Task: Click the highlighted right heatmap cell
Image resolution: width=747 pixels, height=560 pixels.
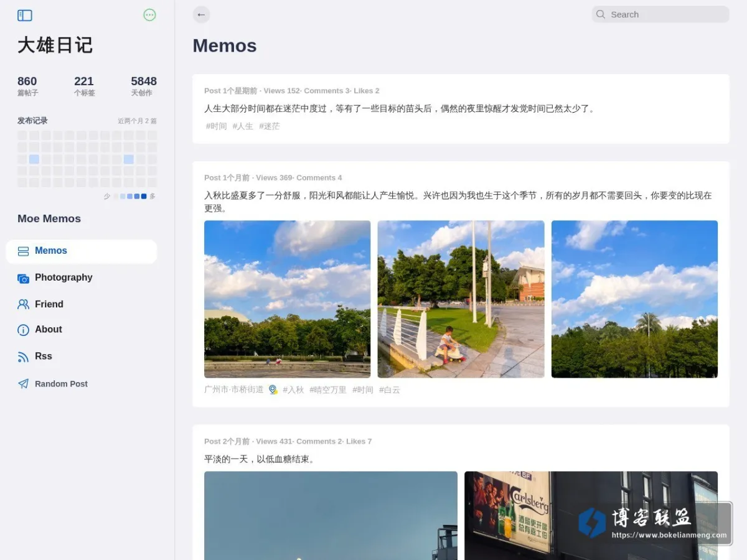Action: (129, 159)
